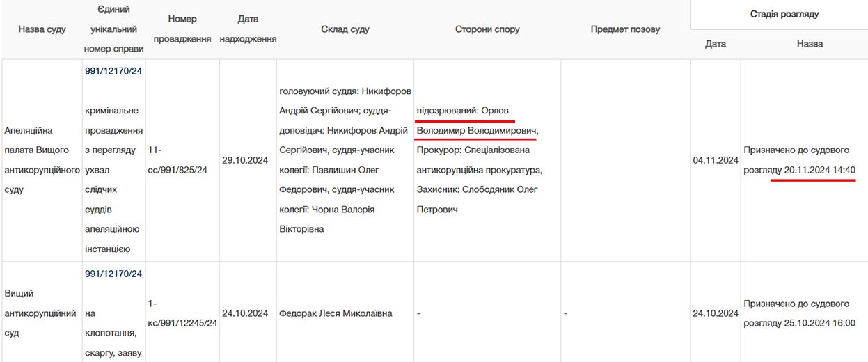Click the Єдиний унікальний номер справи header
This screenshot has height=362, width=868.
[114, 29]
